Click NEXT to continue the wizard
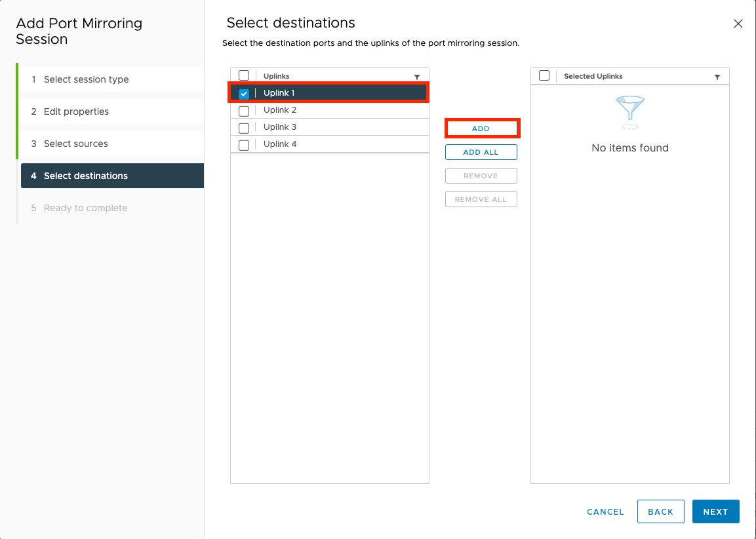The height and width of the screenshot is (539, 756). [x=715, y=511]
